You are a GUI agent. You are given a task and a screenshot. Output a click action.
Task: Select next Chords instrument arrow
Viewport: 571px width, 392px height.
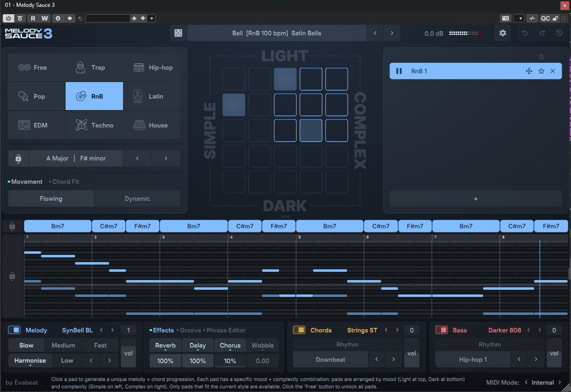click(x=397, y=330)
